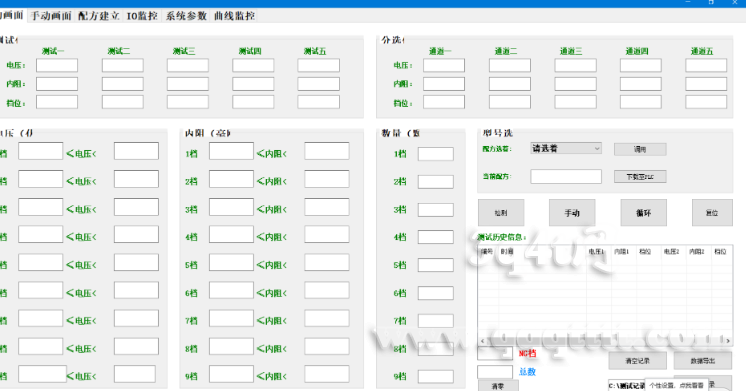Click 内阻 5档 upper limit field

[327, 262]
